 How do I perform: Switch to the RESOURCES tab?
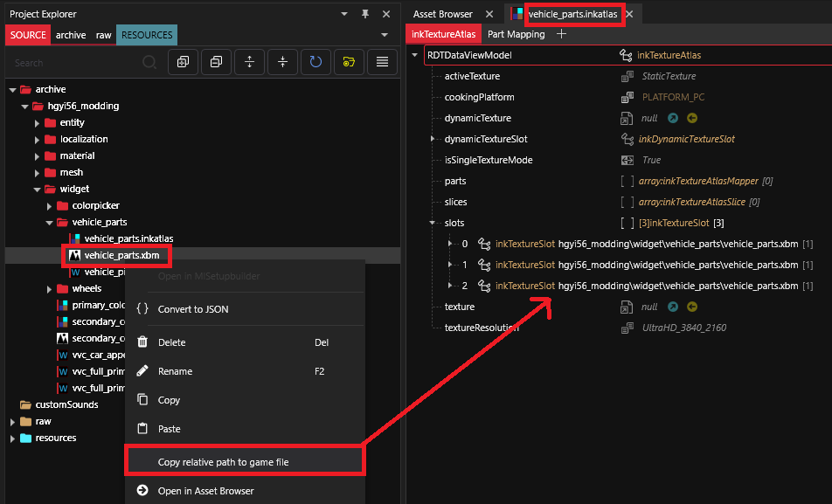147,35
